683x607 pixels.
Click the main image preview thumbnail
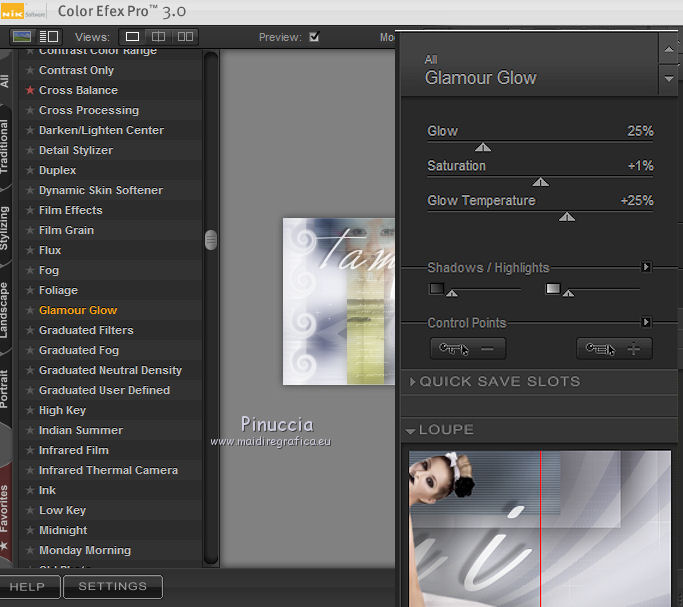pos(339,301)
